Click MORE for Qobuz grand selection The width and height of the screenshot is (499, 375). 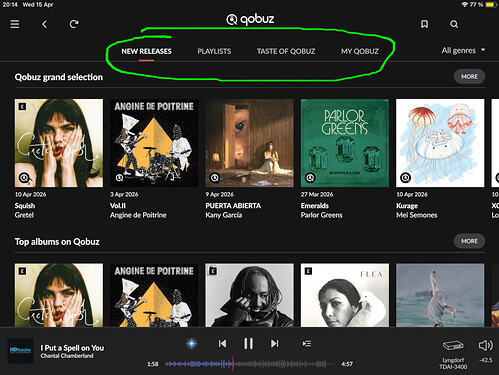coord(469,77)
